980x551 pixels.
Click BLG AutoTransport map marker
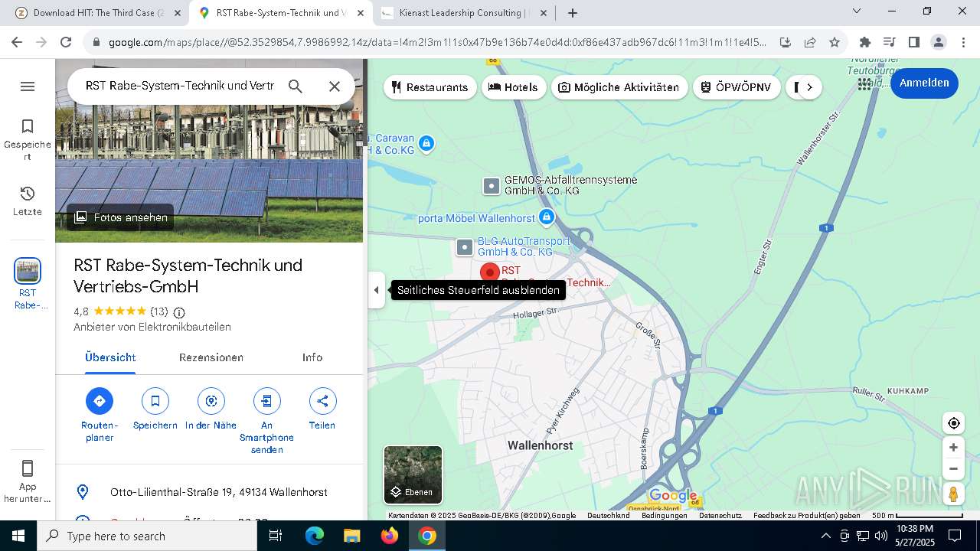(x=465, y=247)
